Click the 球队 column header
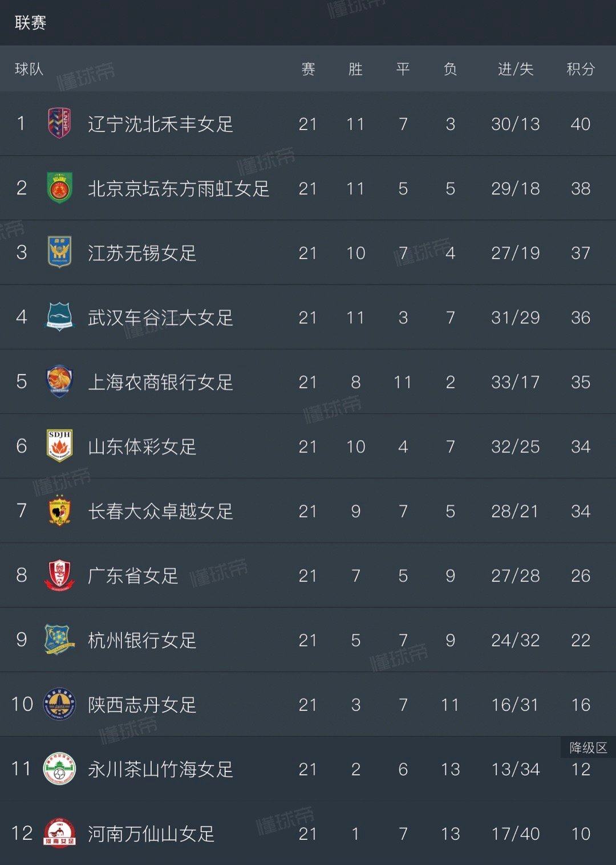This screenshot has height=865, width=616. tap(29, 69)
